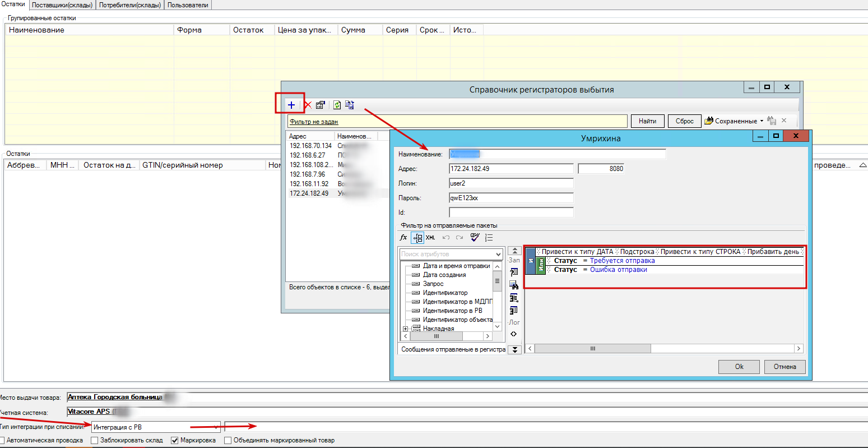Image resolution: width=868 pixels, height=448 pixels.
Task: Click the saved filters icon beside Сохраненные
Action: 709,121
